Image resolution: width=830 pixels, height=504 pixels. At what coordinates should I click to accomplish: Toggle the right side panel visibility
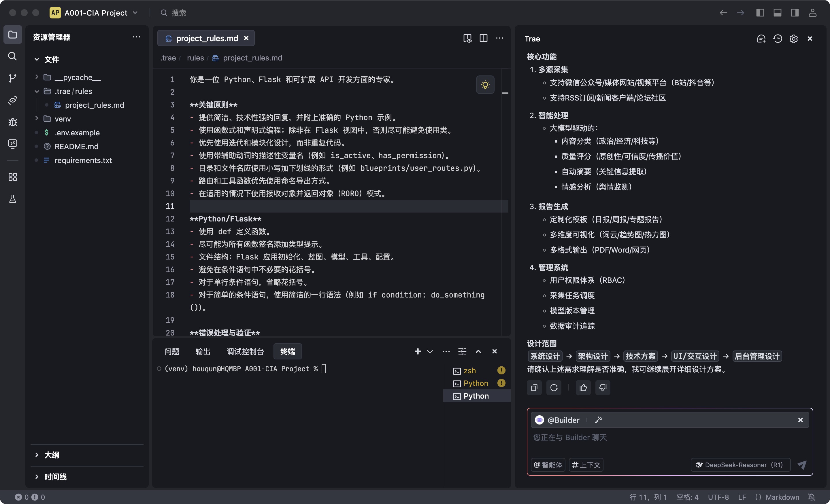point(795,13)
